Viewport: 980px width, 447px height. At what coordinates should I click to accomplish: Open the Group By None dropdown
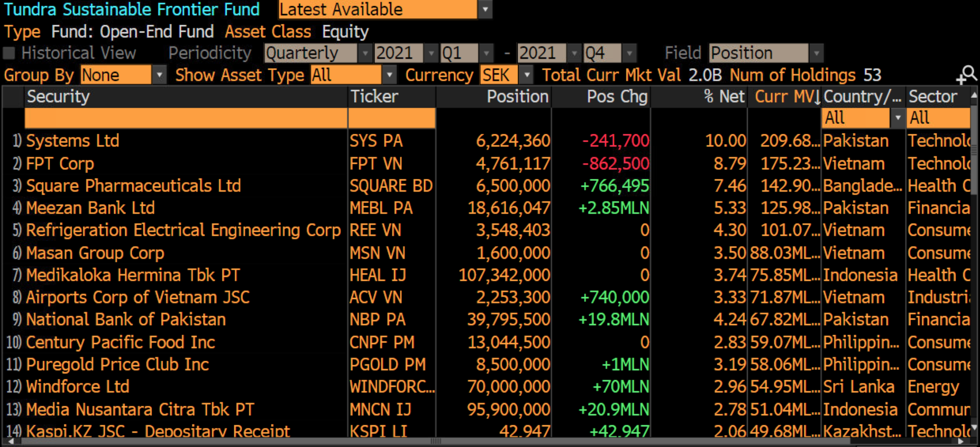pyautogui.click(x=159, y=75)
